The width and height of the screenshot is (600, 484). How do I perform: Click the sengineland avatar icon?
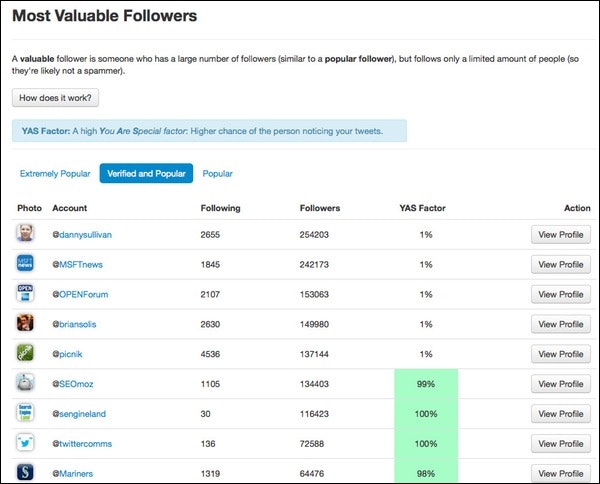(26, 413)
